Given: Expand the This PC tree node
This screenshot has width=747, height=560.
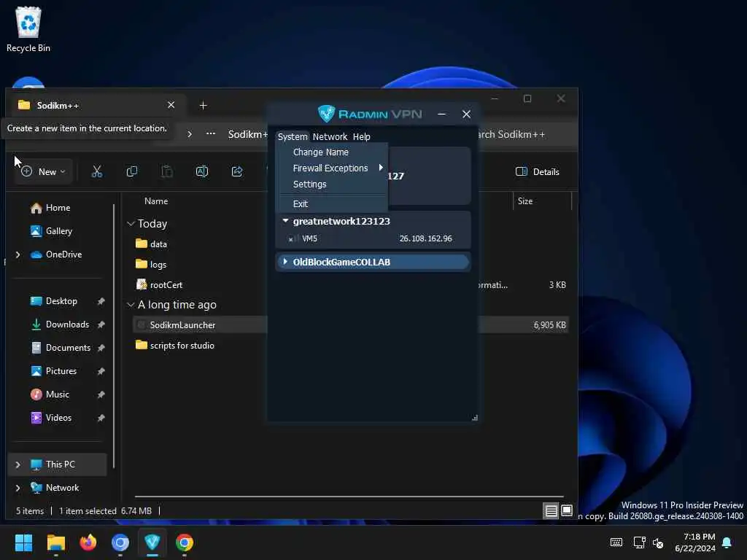Looking at the screenshot, I should (x=18, y=464).
